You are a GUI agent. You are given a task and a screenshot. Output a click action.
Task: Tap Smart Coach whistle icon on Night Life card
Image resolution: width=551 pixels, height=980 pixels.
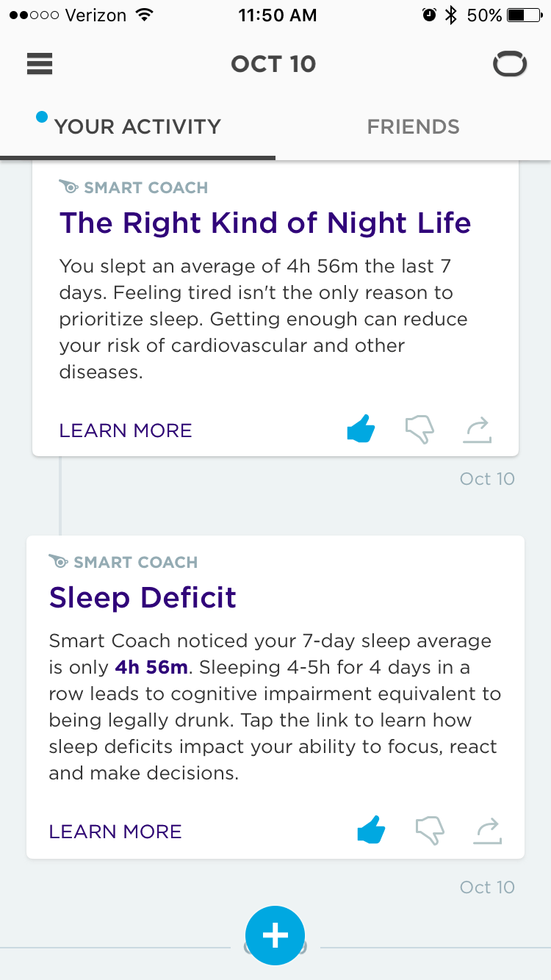[x=69, y=187]
